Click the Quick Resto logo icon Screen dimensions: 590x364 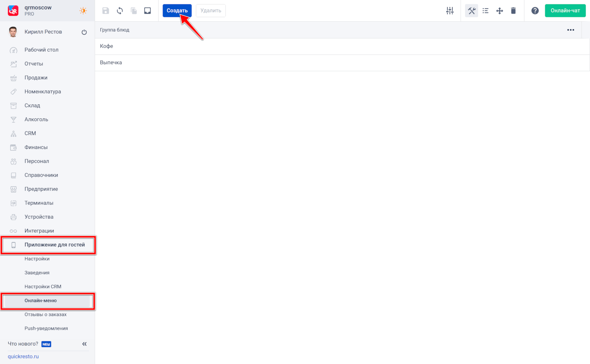pyautogui.click(x=13, y=11)
